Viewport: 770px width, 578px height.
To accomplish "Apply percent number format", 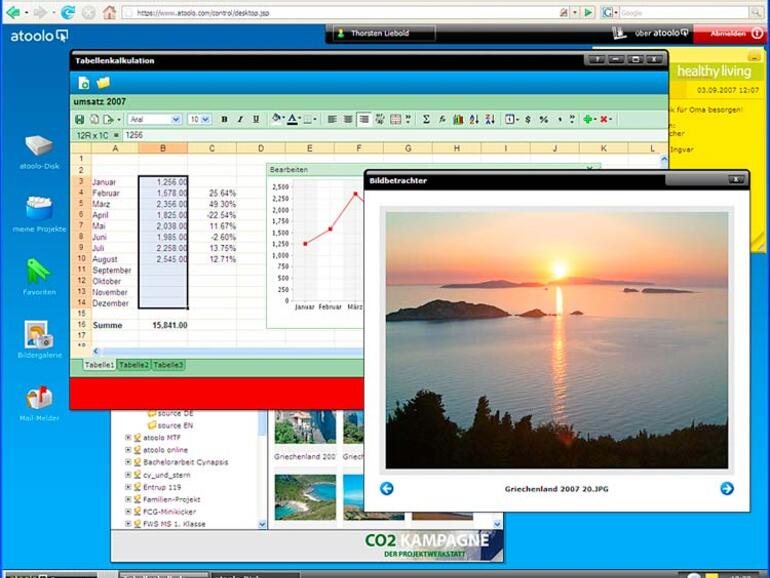I will coord(544,119).
